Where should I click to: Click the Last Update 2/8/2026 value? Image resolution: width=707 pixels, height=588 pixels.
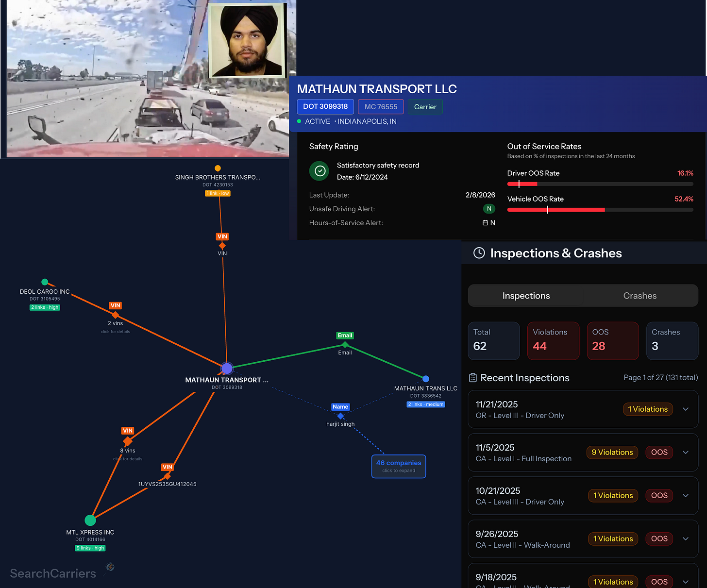pyautogui.click(x=480, y=195)
